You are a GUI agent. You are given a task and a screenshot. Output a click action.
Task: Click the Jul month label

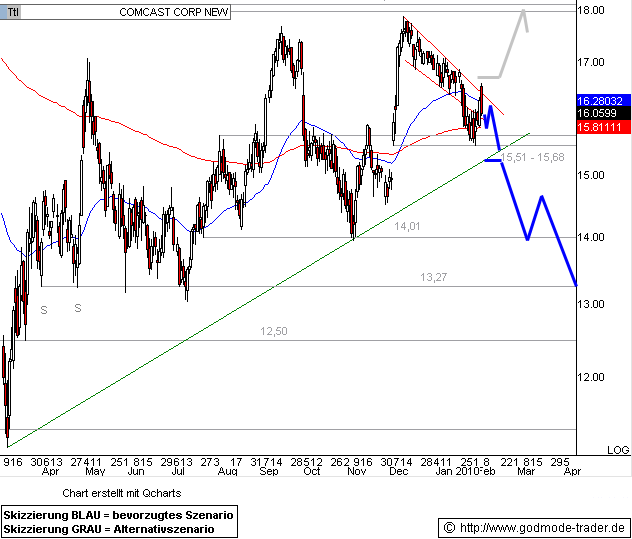tap(178, 471)
